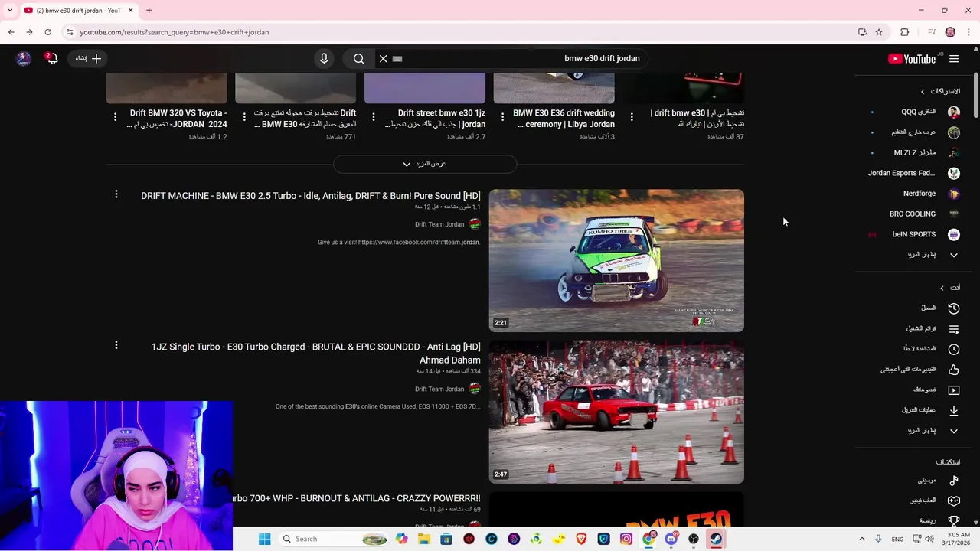The width and height of the screenshot is (980, 551).
Task: Open File Explorer from the taskbar
Action: (x=424, y=539)
